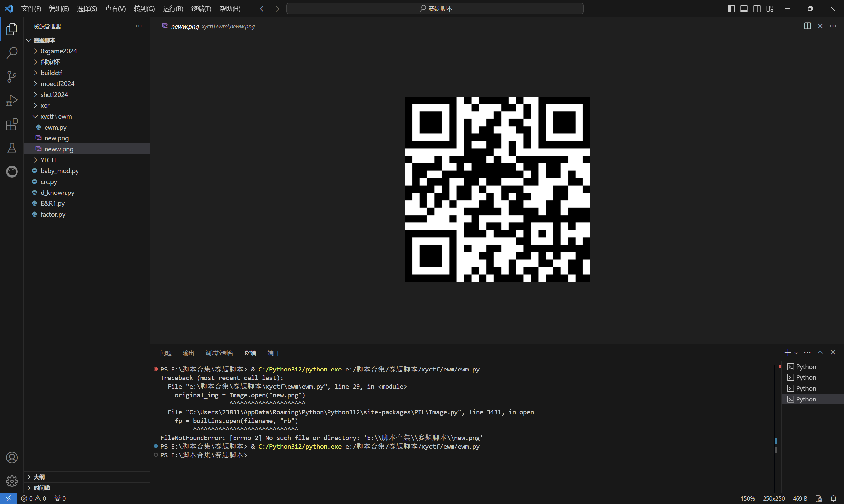Expand the 0xgame2024 folder
The image size is (844, 504).
(87, 51)
